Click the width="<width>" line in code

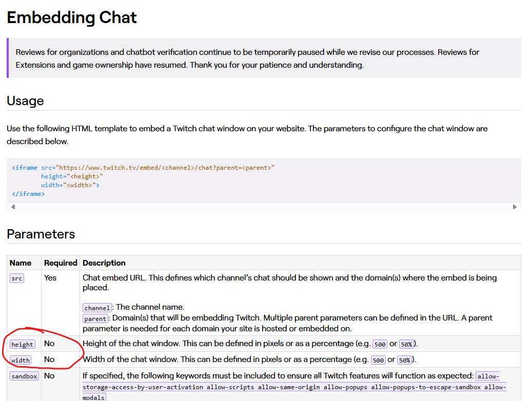pos(70,185)
